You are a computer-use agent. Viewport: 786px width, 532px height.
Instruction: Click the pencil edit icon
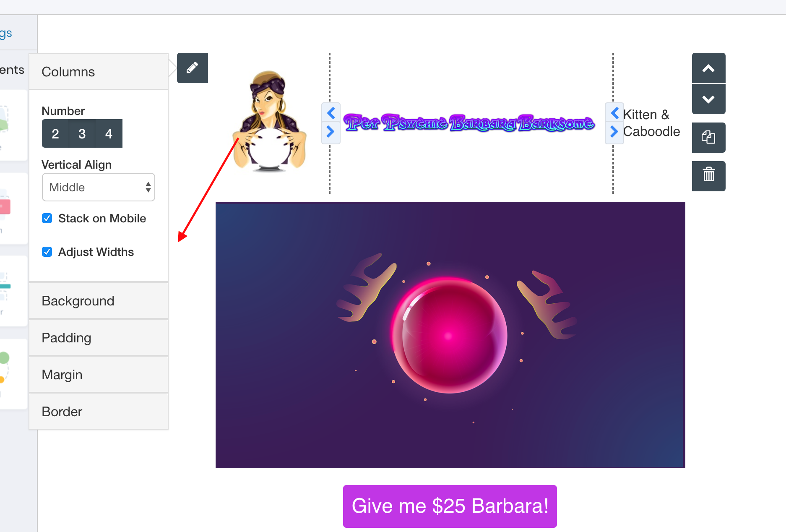click(193, 68)
